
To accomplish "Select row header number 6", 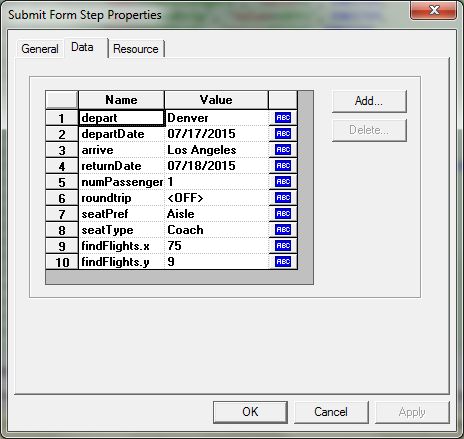I will pos(62,198).
